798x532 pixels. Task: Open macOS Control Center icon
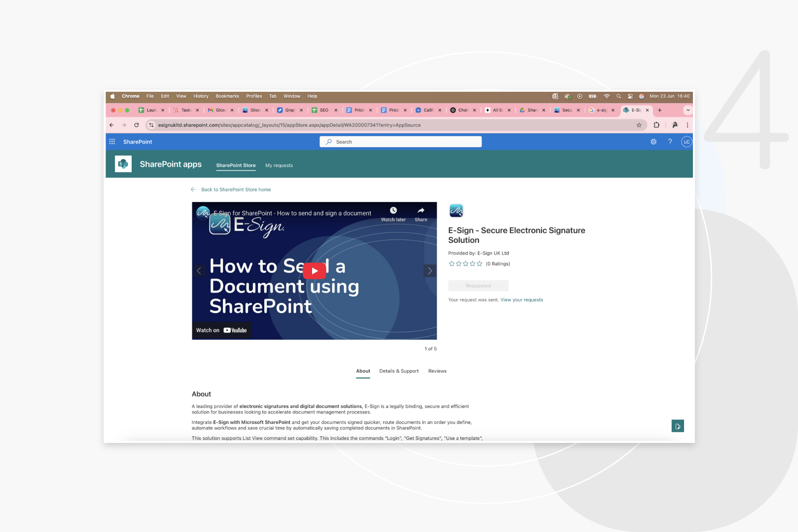point(630,96)
